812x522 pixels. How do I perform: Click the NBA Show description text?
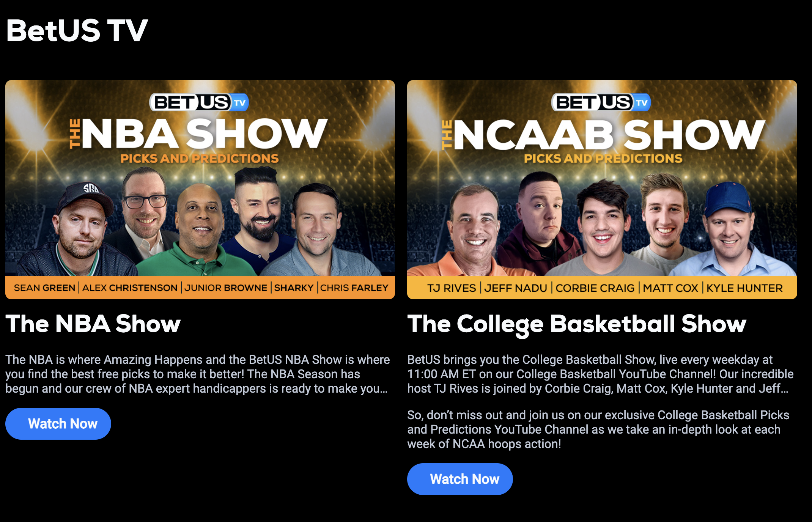click(x=198, y=374)
